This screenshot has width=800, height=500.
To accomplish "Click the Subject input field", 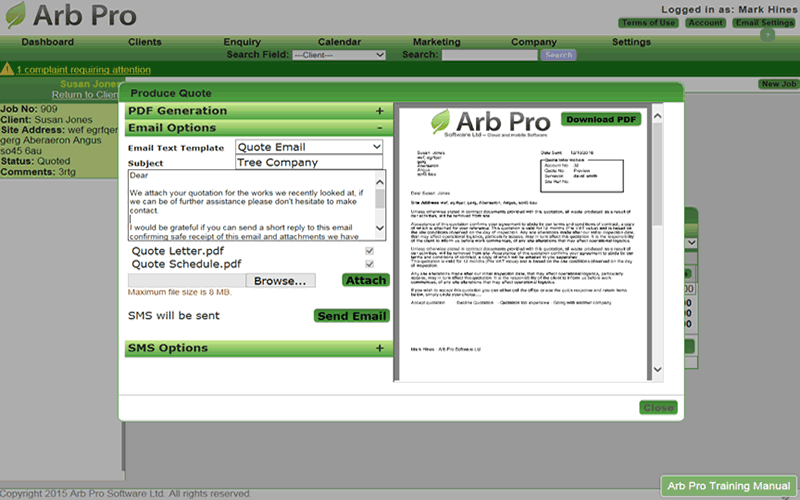I will click(x=309, y=162).
